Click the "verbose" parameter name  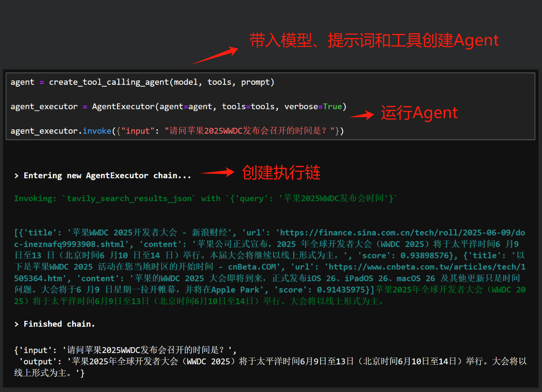coord(301,107)
